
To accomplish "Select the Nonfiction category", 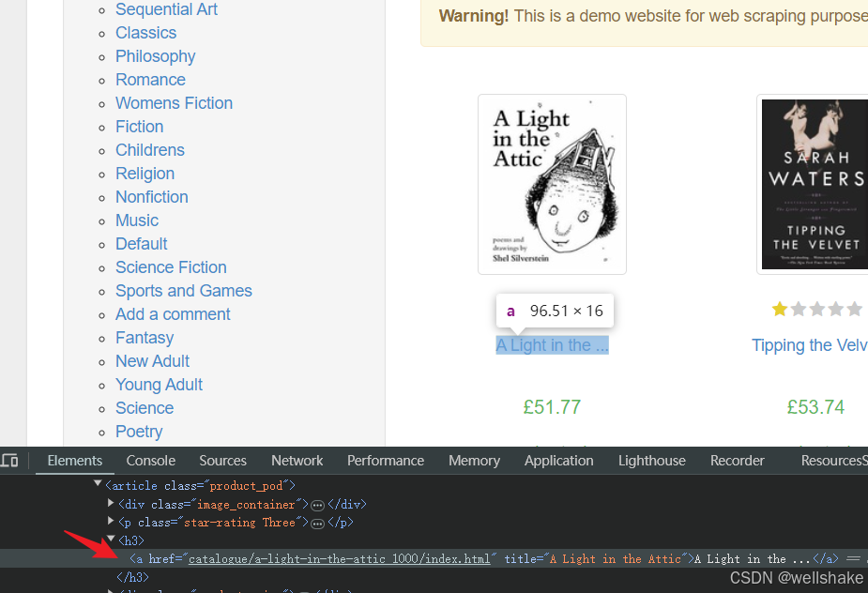I will (152, 197).
